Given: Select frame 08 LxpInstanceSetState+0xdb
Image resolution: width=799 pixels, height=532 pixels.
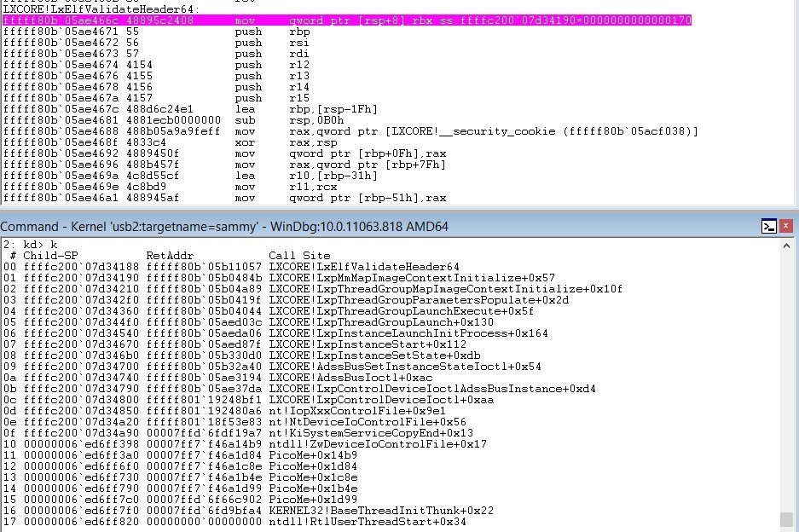Looking at the screenshot, I should [x=241, y=356].
